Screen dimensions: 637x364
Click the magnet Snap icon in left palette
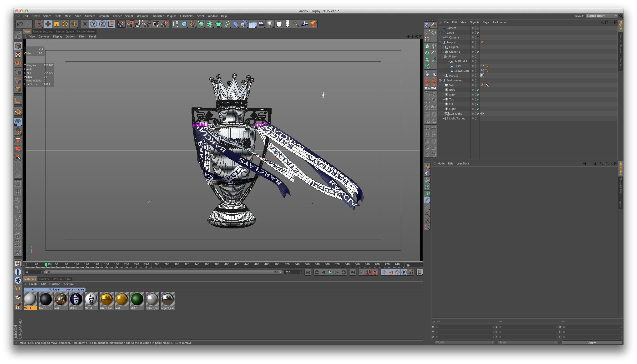click(18, 111)
